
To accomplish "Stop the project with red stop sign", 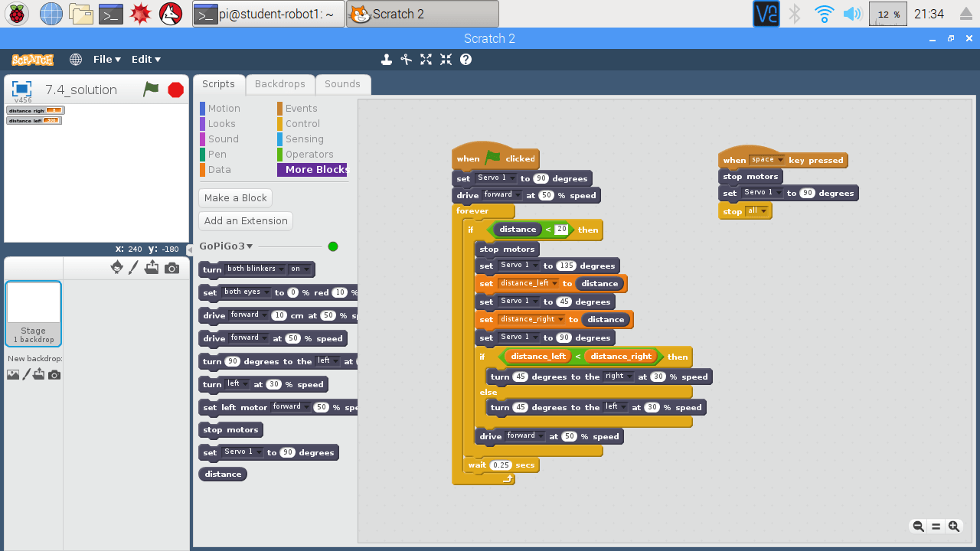I will pyautogui.click(x=176, y=90).
